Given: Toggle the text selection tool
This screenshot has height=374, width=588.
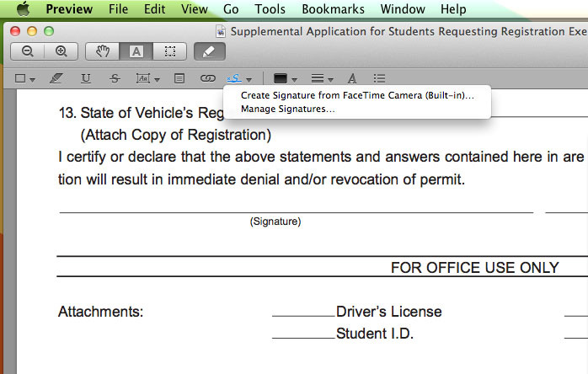Looking at the screenshot, I should (136, 51).
